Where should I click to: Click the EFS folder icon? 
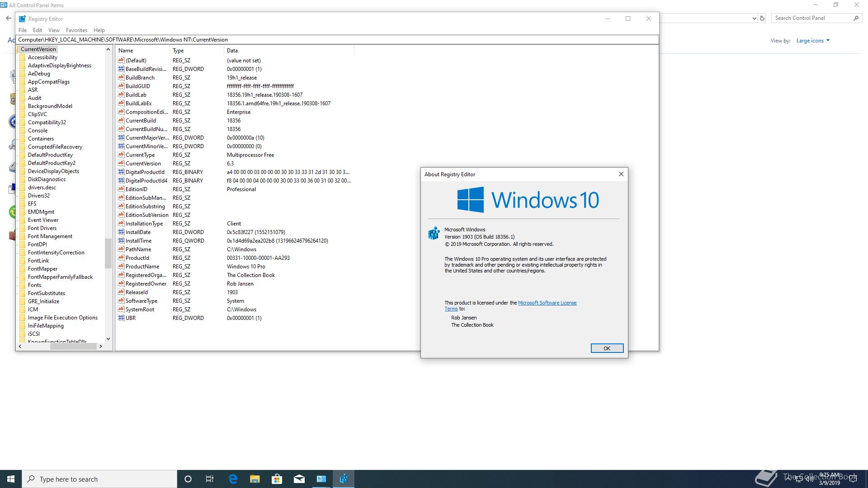(x=23, y=204)
